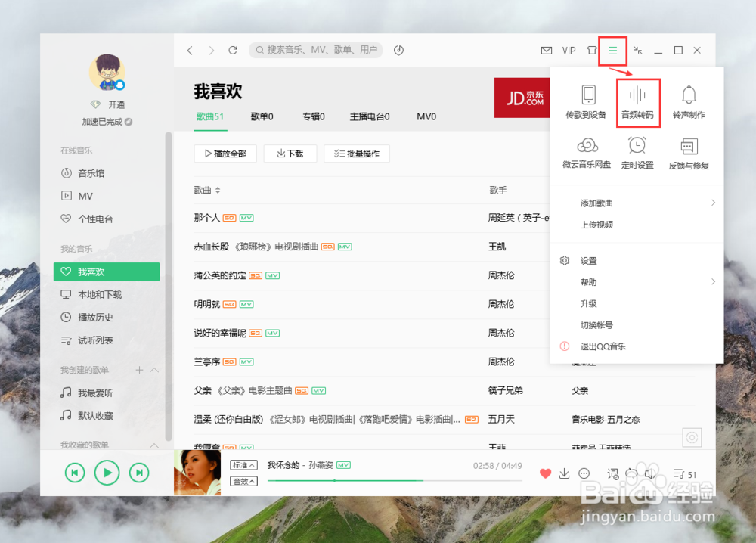Go forward with the right arrow icon

pyautogui.click(x=211, y=50)
